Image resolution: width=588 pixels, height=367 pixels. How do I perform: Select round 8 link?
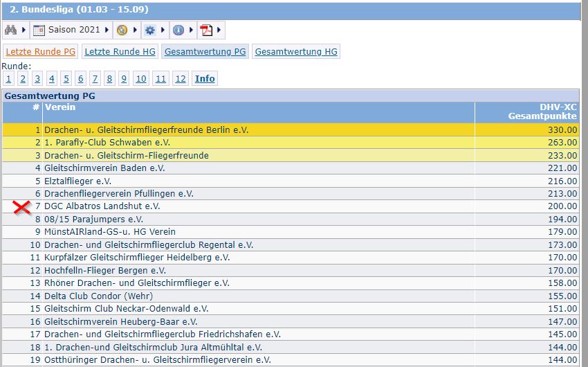(x=109, y=79)
